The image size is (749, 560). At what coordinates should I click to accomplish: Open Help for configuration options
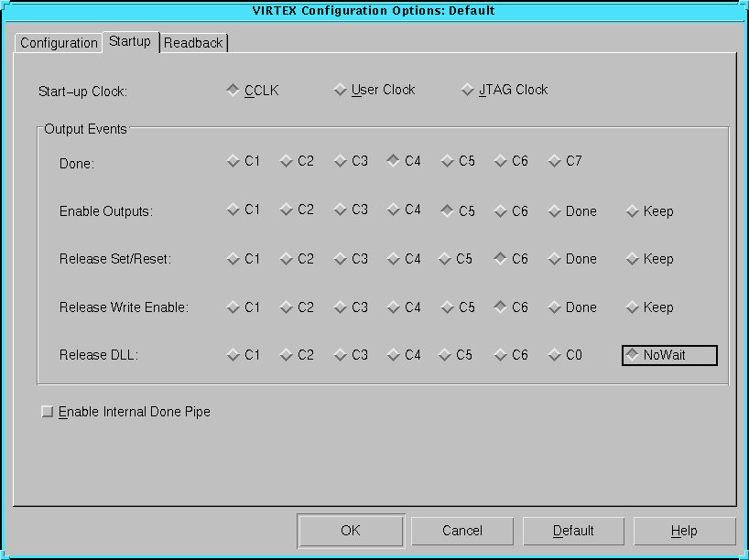(684, 531)
